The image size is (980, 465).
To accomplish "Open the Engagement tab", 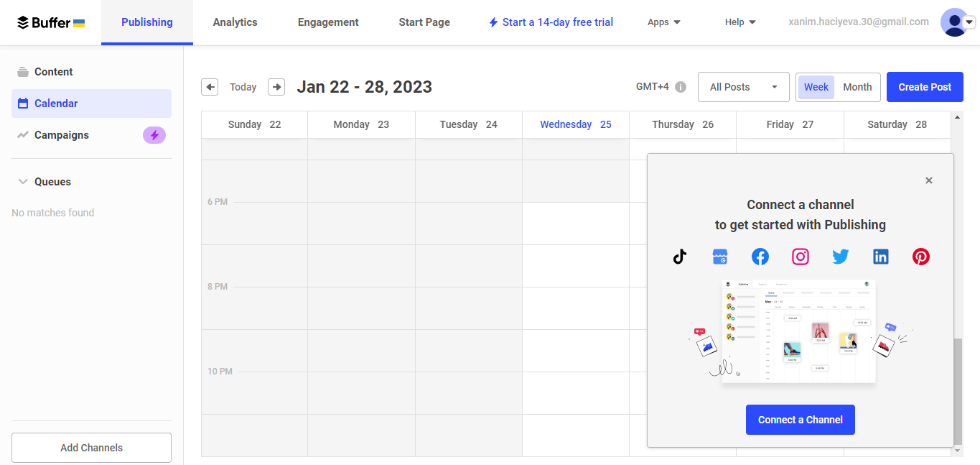I will 328,22.
